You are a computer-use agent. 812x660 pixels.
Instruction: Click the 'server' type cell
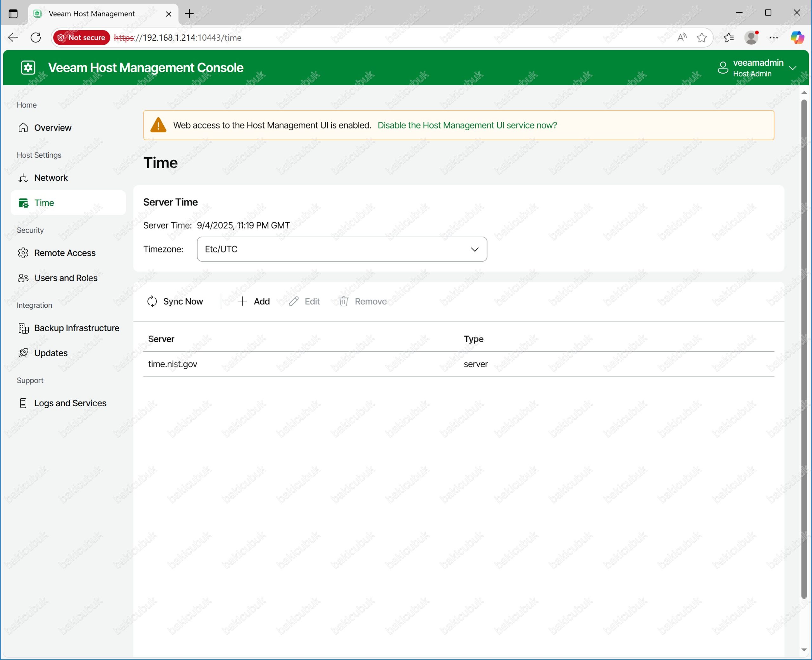(475, 364)
